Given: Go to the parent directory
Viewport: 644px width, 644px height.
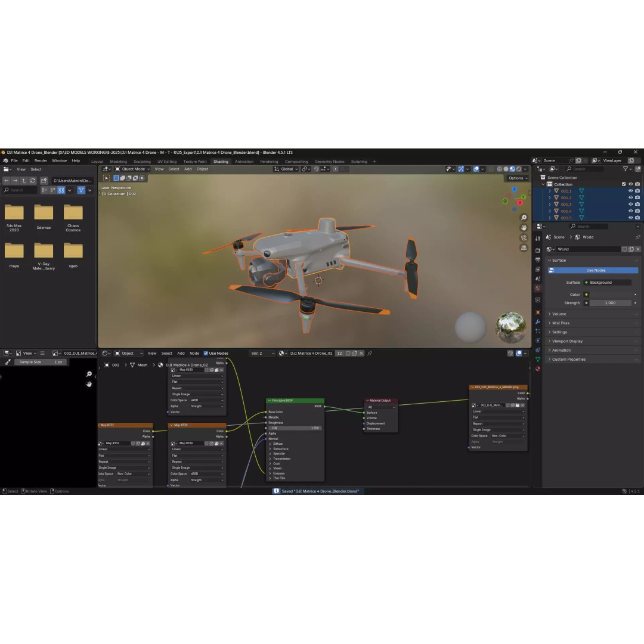Looking at the screenshot, I should (x=24, y=181).
